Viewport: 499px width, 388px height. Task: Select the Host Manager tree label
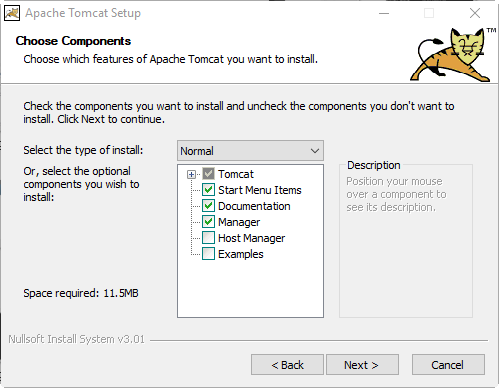(251, 238)
